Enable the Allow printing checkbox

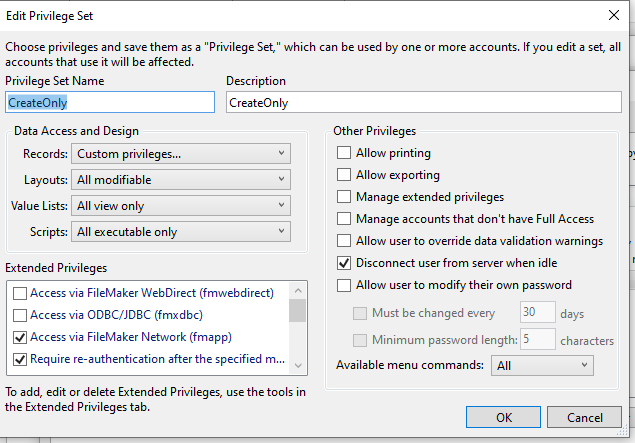[345, 153]
